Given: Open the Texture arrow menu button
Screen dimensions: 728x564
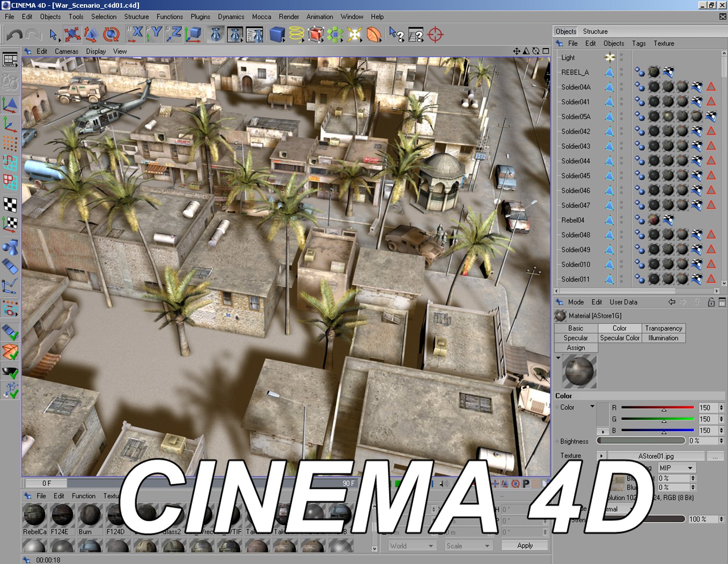Looking at the screenshot, I should [601, 456].
